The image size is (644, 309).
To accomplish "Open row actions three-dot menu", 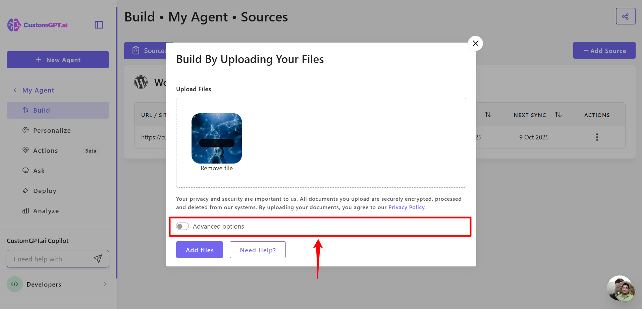I will pos(597,137).
